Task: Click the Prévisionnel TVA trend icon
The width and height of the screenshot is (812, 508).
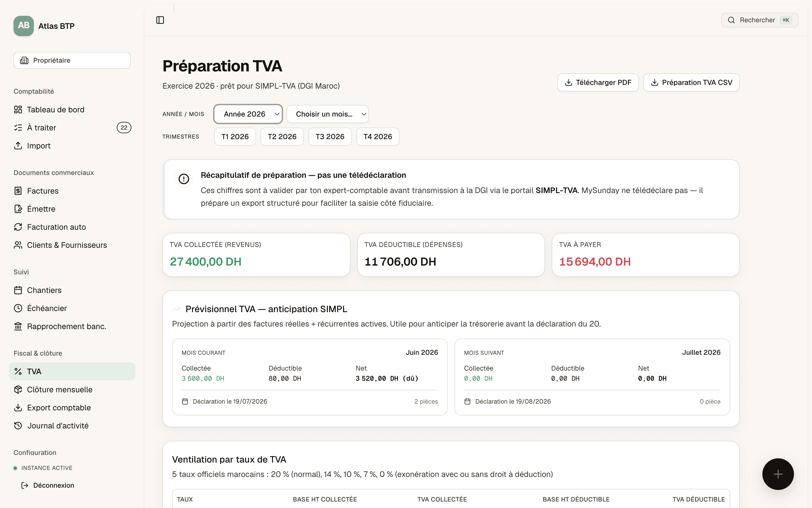Action: pos(176,309)
